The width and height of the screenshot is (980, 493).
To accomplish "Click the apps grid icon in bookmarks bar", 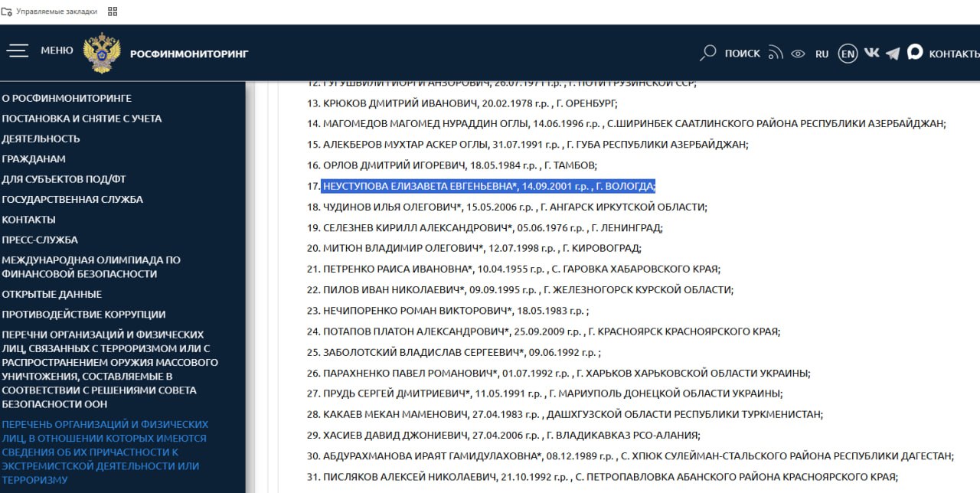I will click(x=113, y=11).
